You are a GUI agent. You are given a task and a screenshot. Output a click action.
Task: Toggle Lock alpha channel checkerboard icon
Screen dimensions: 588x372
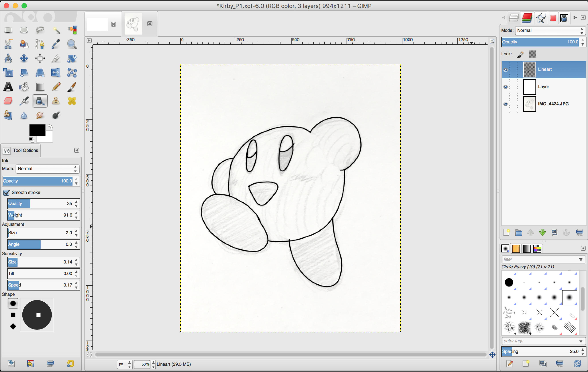[533, 54]
